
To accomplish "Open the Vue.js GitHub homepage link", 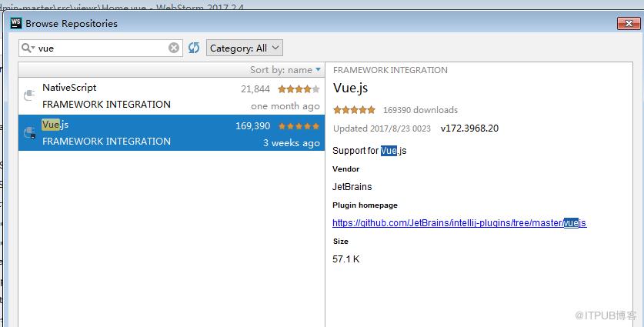I will click(x=459, y=222).
